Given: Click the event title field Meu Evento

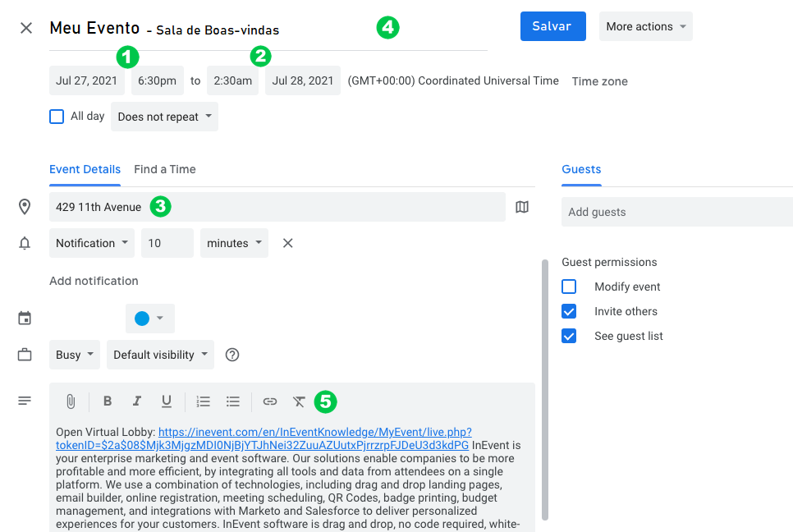Looking at the screenshot, I should [268, 29].
